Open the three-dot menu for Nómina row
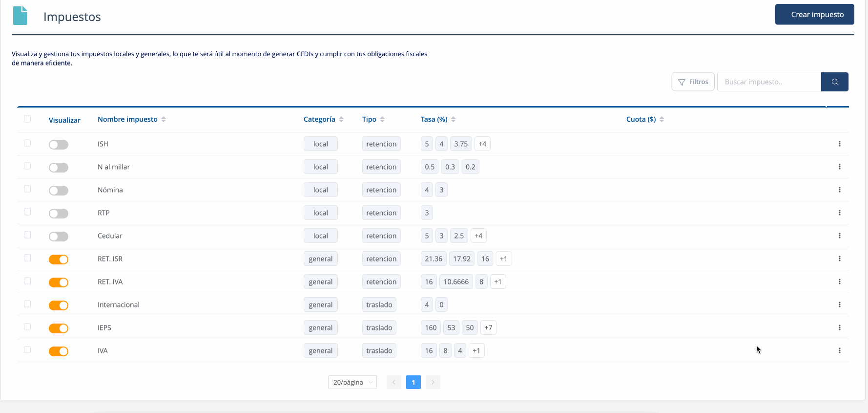This screenshot has height=413, width=868. pyautogui.click(x=839, y=190)
